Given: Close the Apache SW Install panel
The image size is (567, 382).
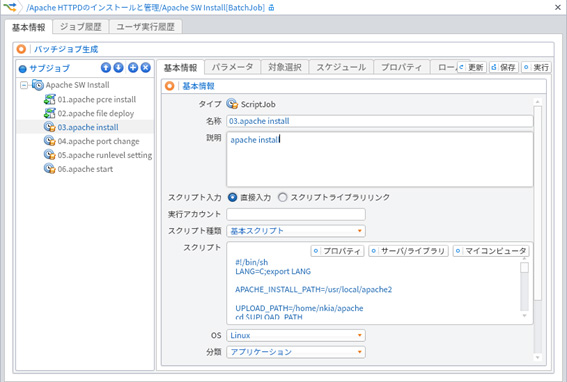Looking at the screenshot, I should (x=558, y=7).
